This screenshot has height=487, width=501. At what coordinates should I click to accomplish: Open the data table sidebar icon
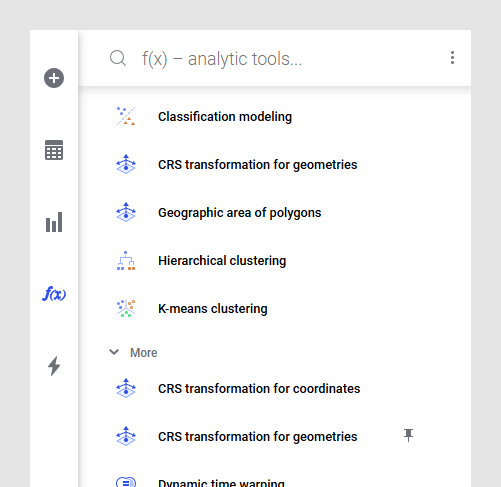pos(54,150)
